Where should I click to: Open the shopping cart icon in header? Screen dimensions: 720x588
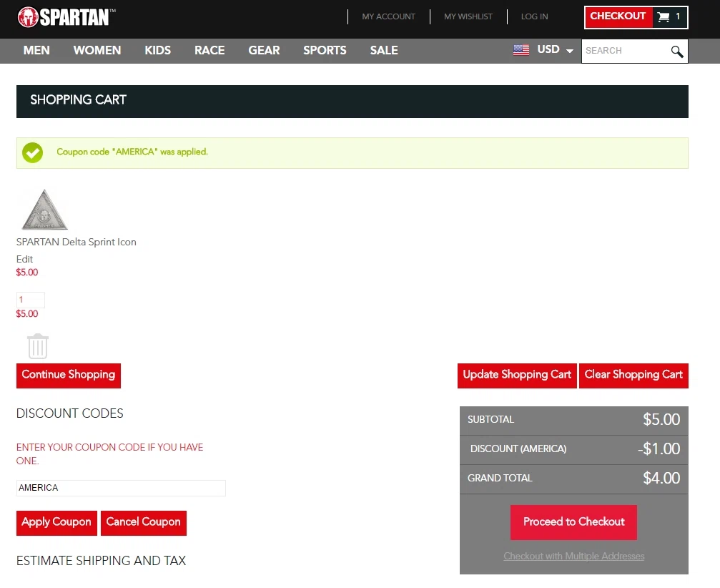pos(664,17)
